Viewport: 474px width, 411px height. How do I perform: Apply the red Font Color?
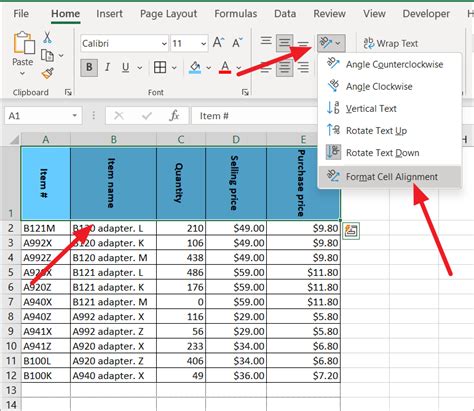pos(225,67)
